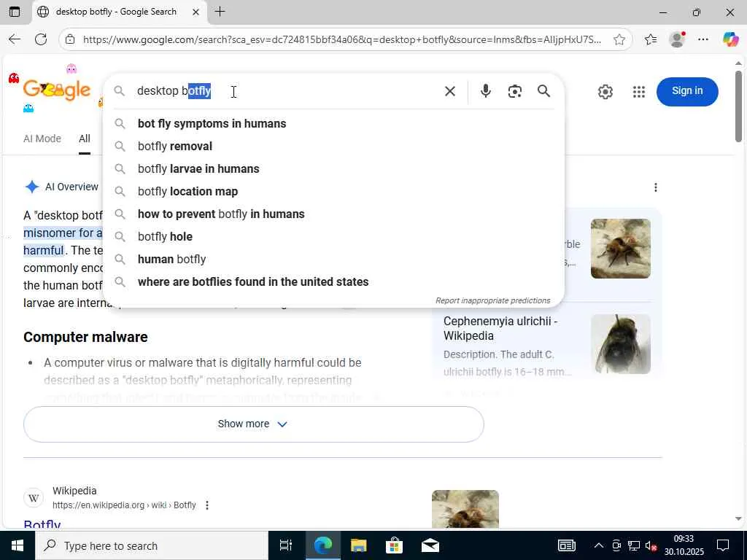Show hidden system tray icons
The image size is (747, 560).
pyautogui.click(x=599, y=545)
